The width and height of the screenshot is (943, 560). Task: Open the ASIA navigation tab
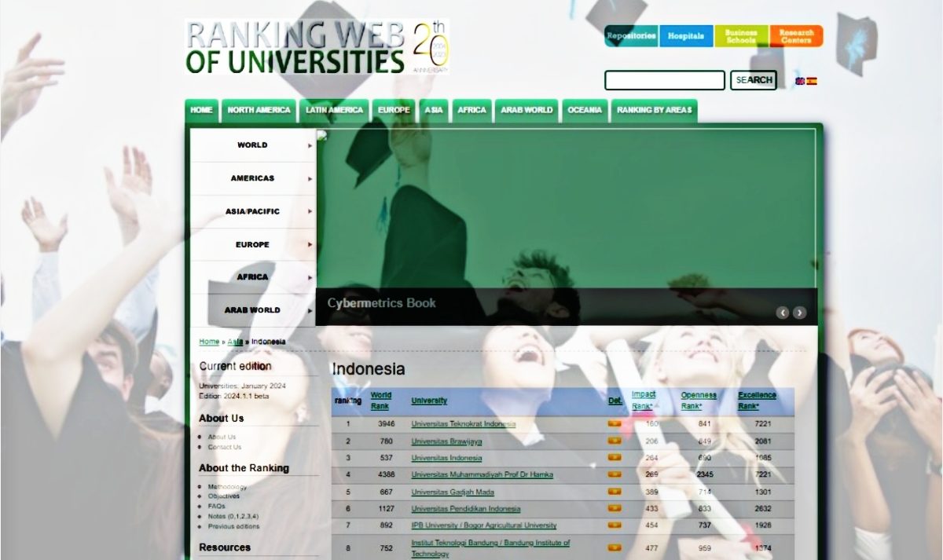(x=434, y=111)
